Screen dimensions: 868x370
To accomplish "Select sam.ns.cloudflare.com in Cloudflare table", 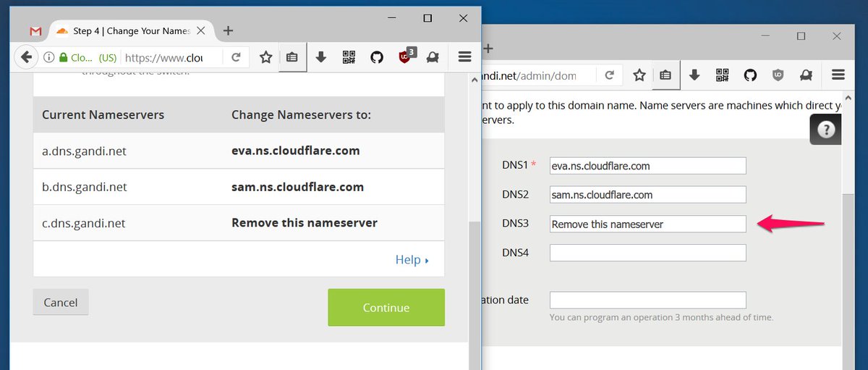I will click(297, 187).
